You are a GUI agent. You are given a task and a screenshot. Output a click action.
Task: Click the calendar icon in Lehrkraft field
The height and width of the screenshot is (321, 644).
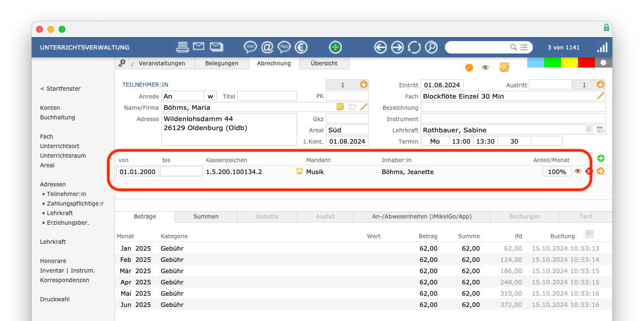pyautogui.click(x=600, y=130)
